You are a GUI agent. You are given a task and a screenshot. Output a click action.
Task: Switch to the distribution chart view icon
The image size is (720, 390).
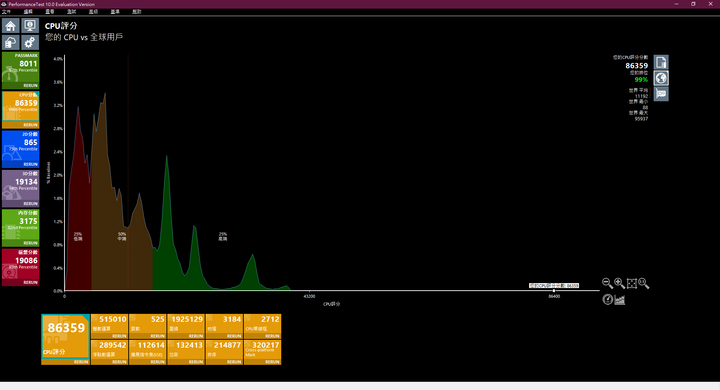point(619,300)
